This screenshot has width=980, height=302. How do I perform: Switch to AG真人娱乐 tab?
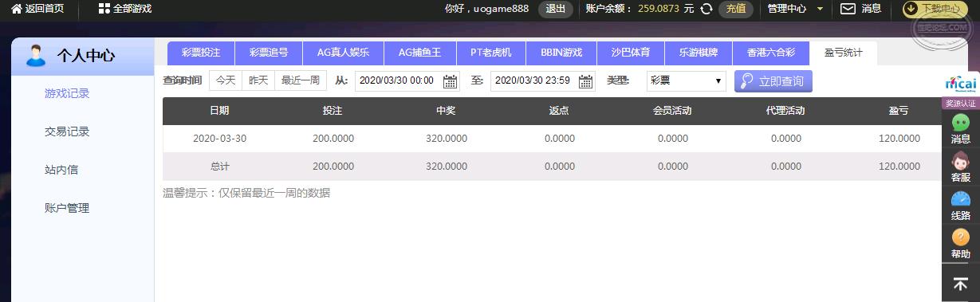pos(343,53)
